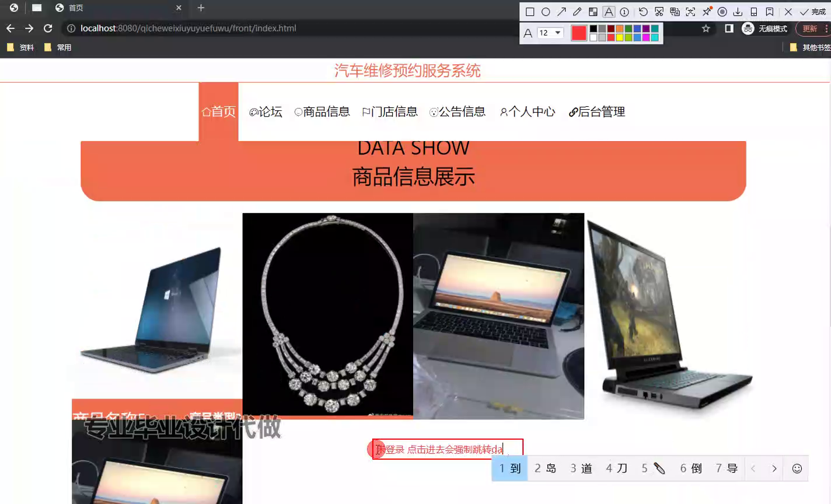
Task: Click the undo annotation icon
Action: (x=643, y=12)
